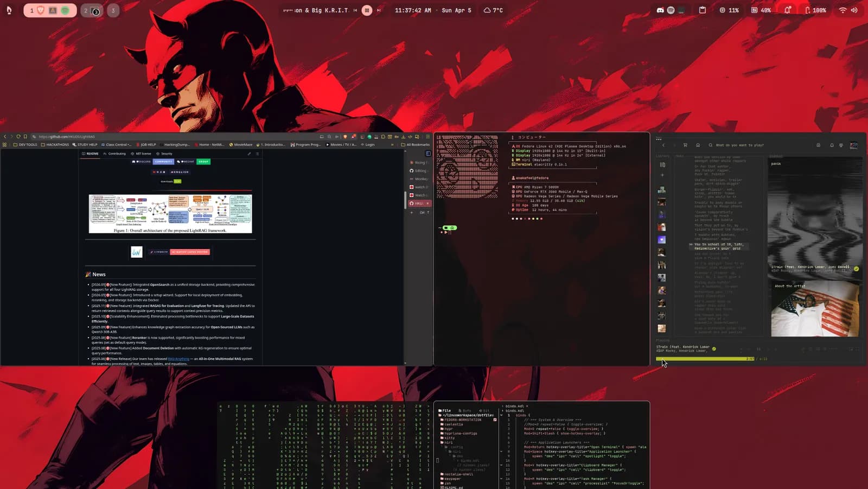Open the DEV TOOLS bookmarks folder
This screenshot has height=489, width=868.
tap(25, 145)
